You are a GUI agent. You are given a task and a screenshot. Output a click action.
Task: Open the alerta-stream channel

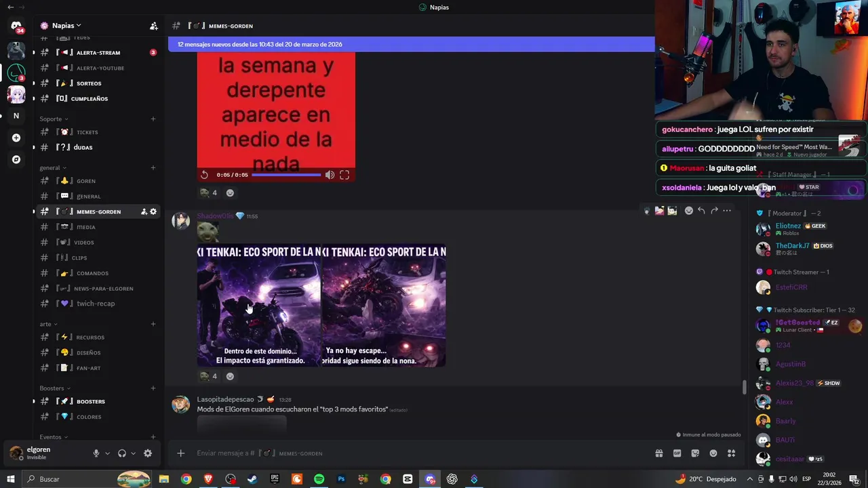pyautogui.click(x=98, y=53)
